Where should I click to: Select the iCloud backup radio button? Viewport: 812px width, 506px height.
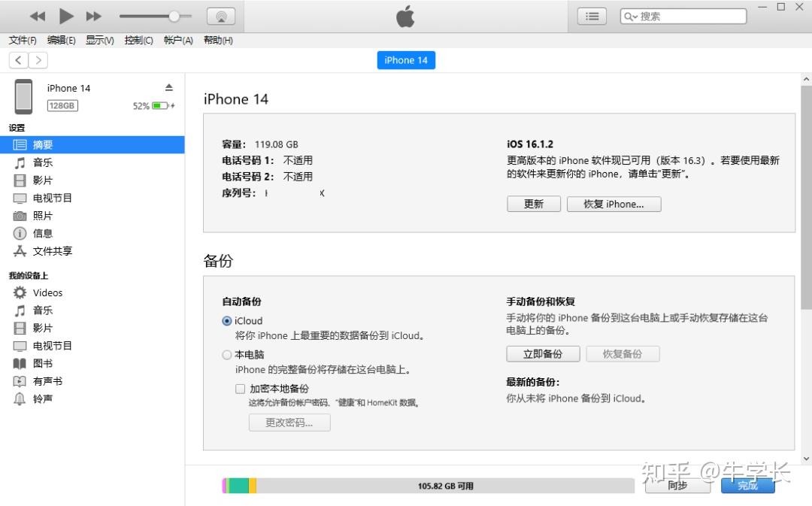227,321
